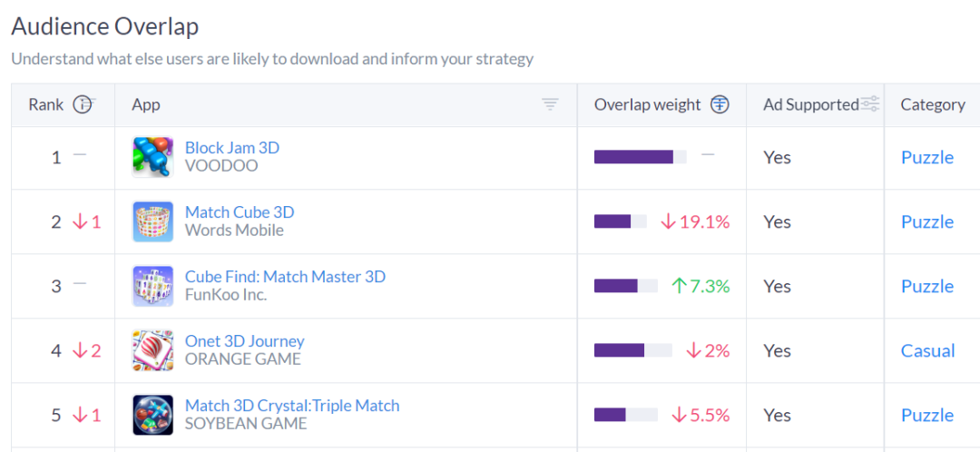The width and height of the screenshot is (980, 452).
Task: Open Cube Find: Match Master 3D link
Action: [285, 277]
